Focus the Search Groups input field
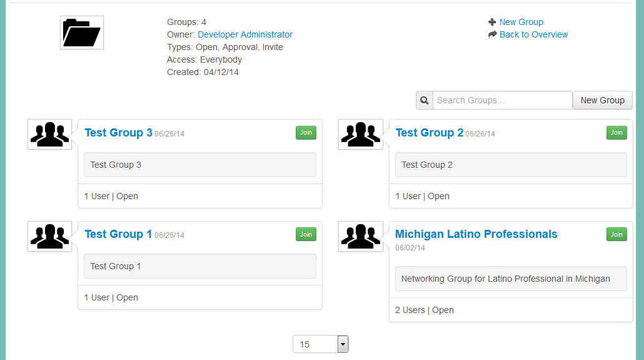This screenshot has width=644, height=360. (x=502, y=100)
